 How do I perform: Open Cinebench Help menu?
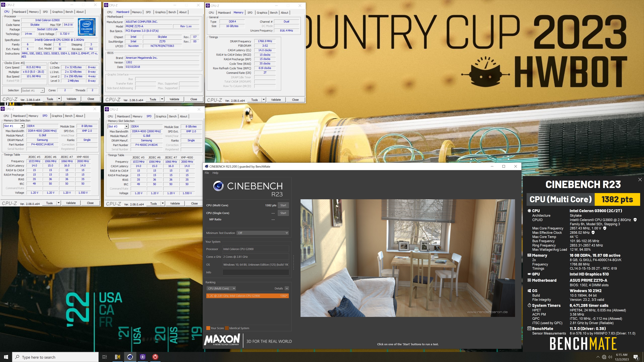pyautogui.click(x=215, y=173)
